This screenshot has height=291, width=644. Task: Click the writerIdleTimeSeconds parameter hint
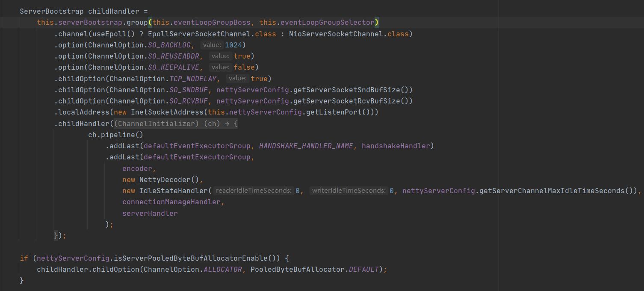pos(349,191)
